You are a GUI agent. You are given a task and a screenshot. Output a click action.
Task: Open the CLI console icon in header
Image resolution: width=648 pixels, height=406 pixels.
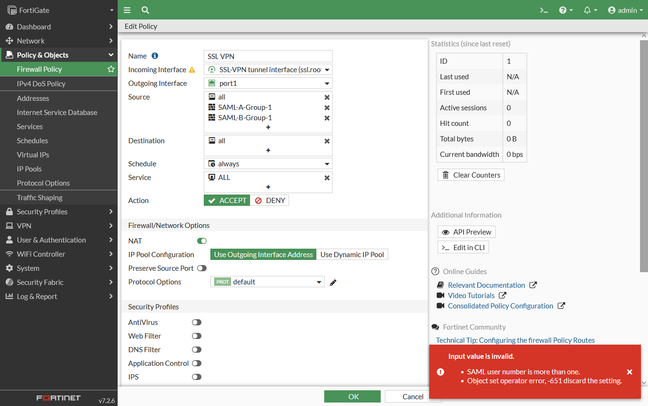point(544,10)
